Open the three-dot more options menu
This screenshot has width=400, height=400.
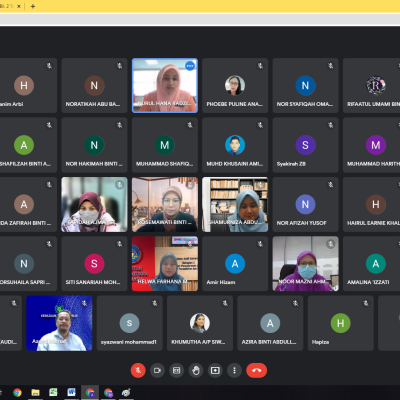point(235,370)
